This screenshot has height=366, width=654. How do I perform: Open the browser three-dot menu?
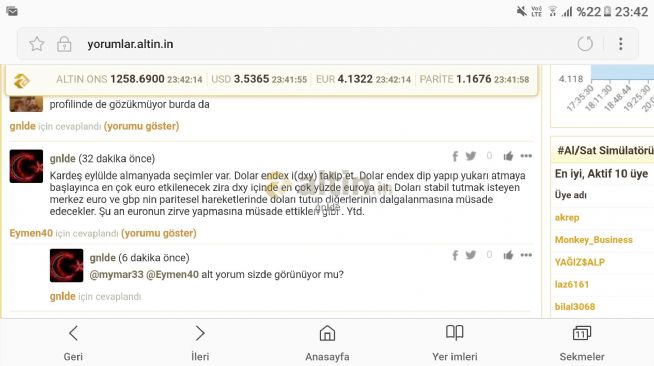[x=621, y=44]
